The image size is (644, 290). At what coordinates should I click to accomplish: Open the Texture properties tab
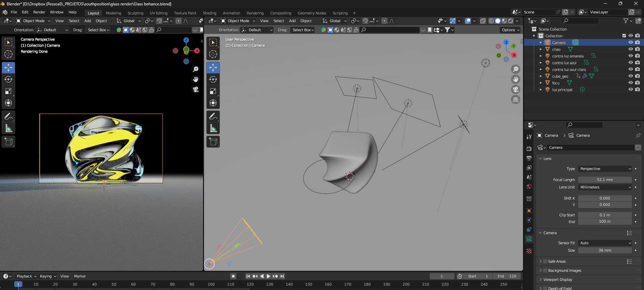point(529,251)
